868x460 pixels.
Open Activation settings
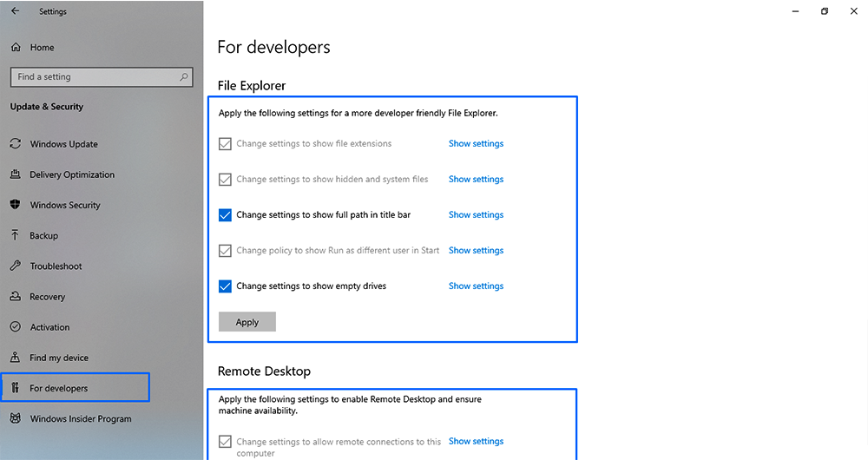point(49,327)
